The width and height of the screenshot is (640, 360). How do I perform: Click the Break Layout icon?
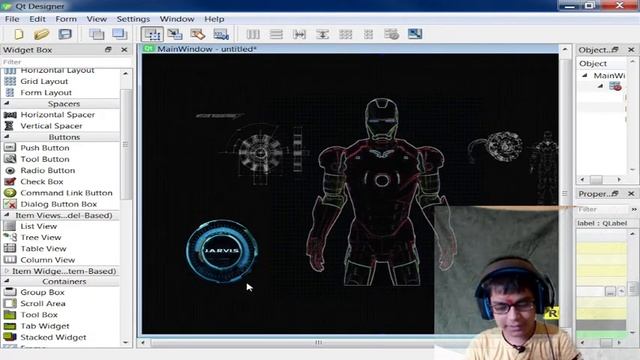[x=391, y=34]
